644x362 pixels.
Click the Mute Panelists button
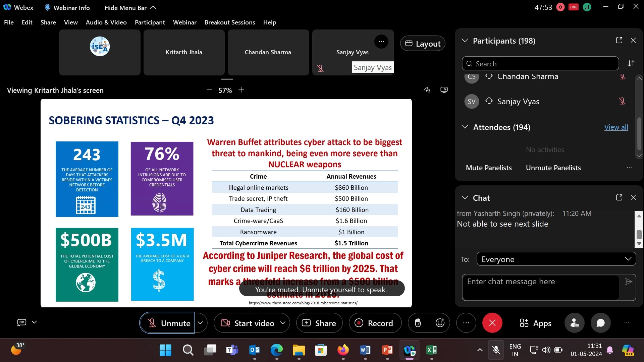(x=489, y=168)
